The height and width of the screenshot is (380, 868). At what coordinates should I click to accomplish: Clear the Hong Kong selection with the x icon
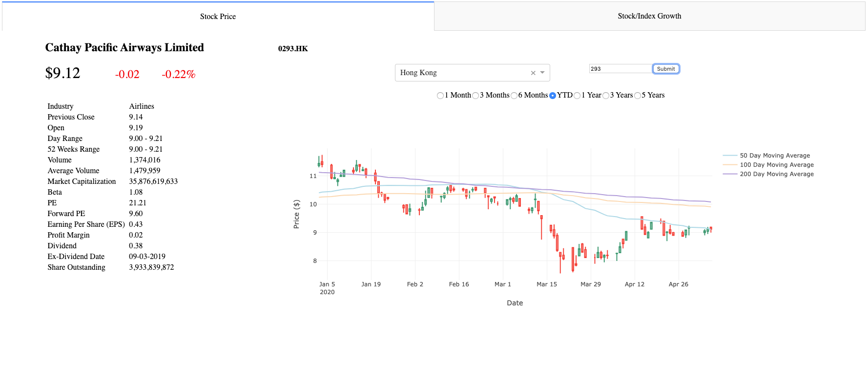pos(533,73)
